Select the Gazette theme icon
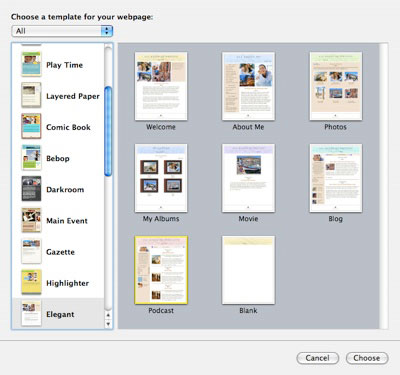This screenshot has height=375, width=400. [31, 251]
